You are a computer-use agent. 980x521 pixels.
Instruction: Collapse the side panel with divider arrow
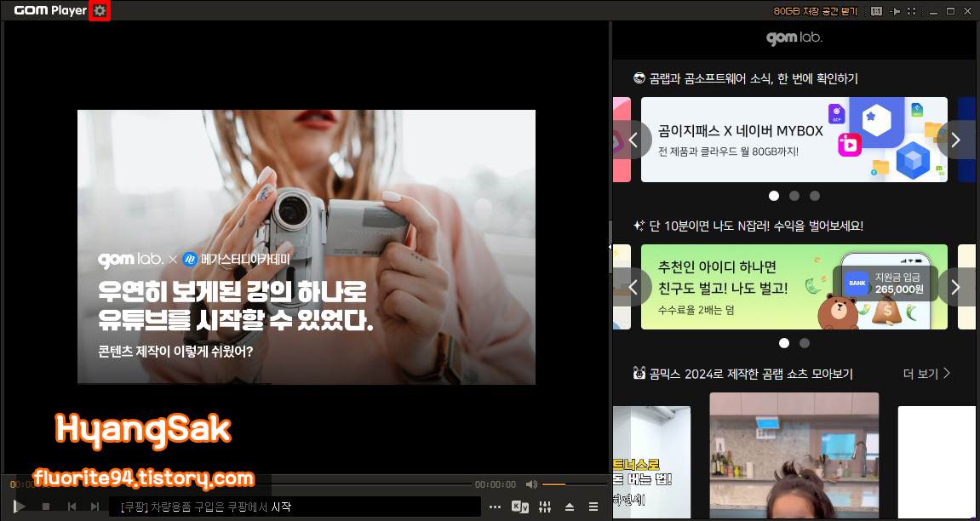tap(610, 248)
